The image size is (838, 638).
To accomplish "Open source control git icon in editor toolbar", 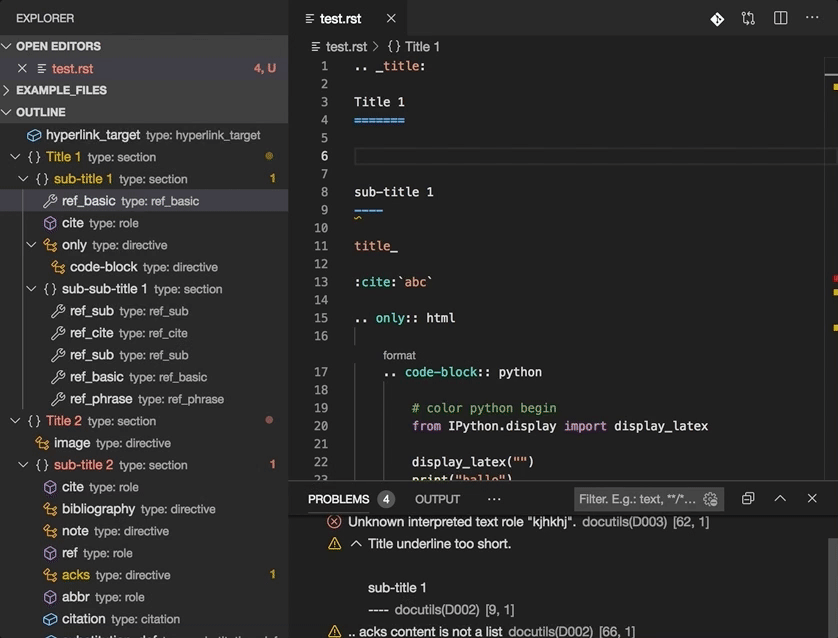I will [717, 19].
